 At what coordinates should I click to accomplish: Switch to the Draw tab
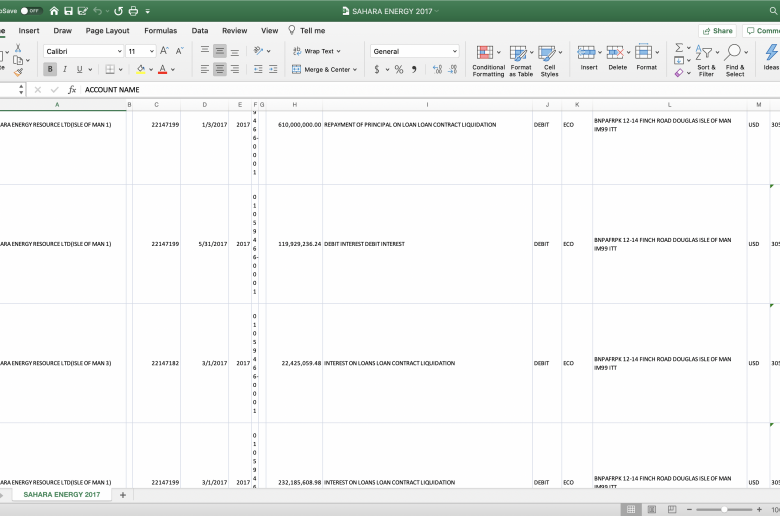click(63, 30)
